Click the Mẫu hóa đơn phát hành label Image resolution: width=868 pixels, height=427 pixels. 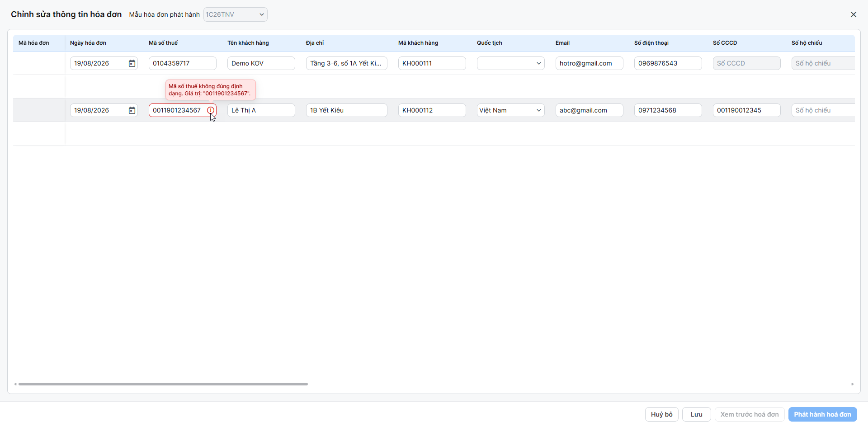coord(165,14)
